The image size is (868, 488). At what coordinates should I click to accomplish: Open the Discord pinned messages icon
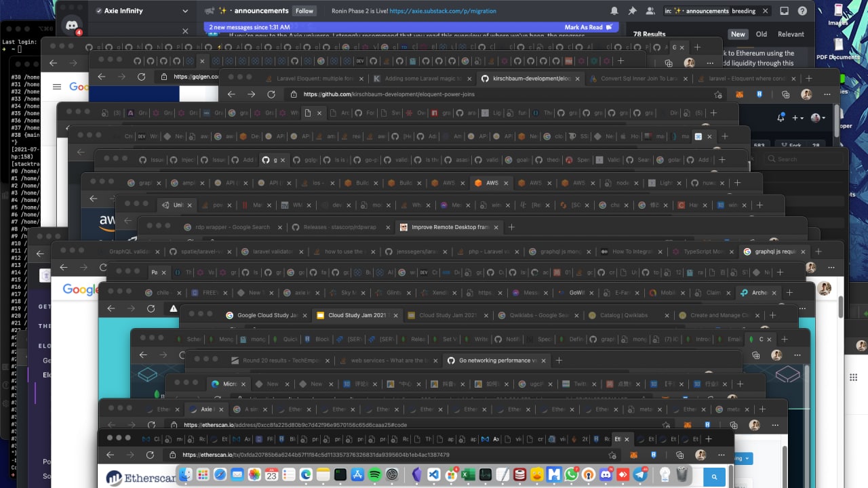click(x=633, y=11)
